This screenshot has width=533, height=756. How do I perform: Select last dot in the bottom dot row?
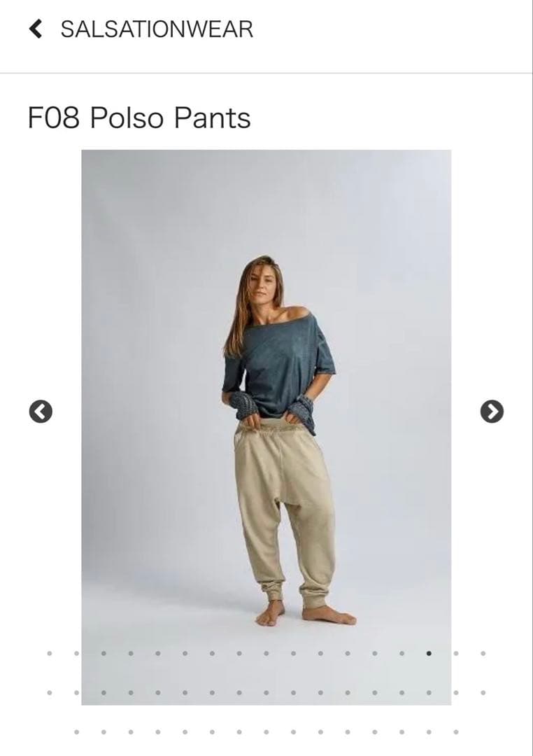tap(456, 732)
